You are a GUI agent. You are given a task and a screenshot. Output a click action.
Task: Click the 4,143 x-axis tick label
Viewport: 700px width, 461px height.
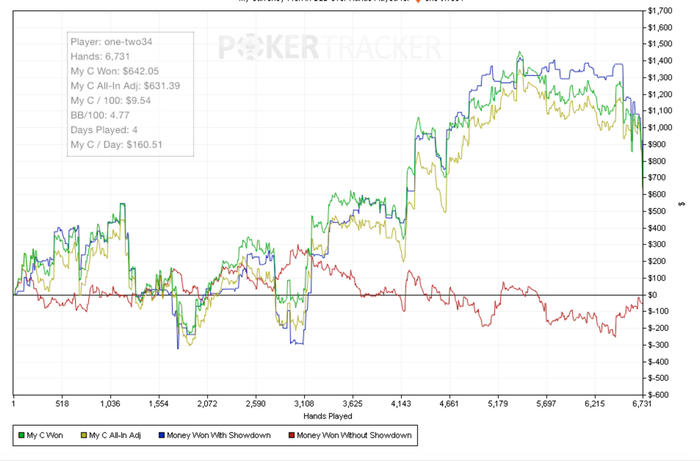[401, 404]
